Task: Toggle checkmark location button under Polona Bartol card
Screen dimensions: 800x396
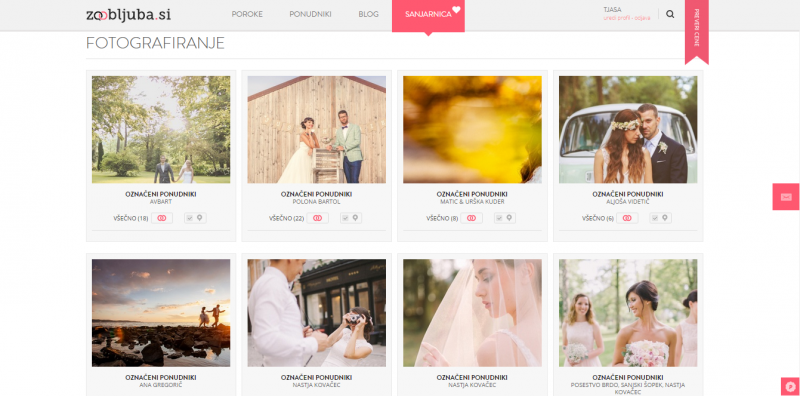Action: [351, 218]
